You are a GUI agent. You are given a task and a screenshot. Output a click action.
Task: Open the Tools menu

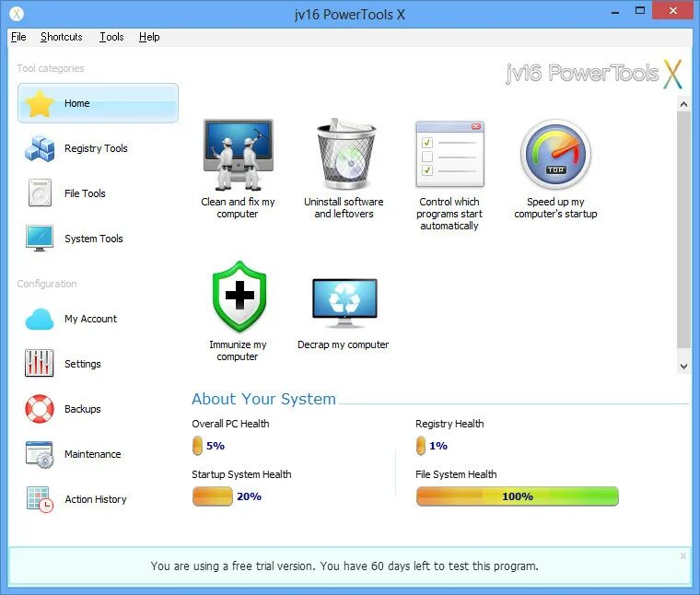coord(111,37)
